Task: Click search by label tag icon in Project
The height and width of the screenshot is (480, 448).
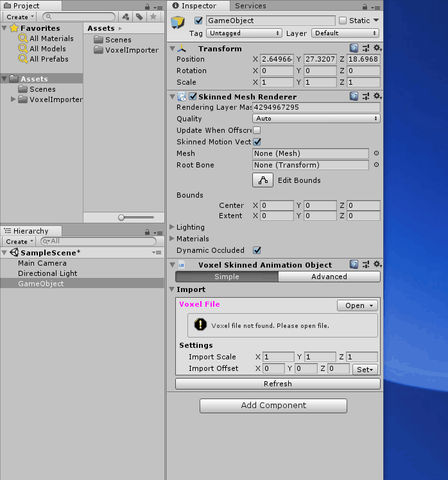Action: click(x=139, y=17)
